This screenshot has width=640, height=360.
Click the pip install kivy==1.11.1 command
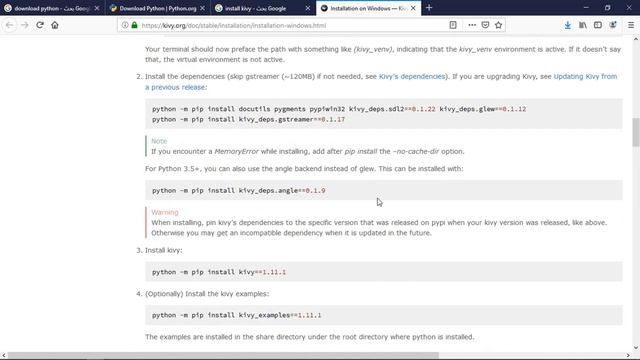pos(219,272)
